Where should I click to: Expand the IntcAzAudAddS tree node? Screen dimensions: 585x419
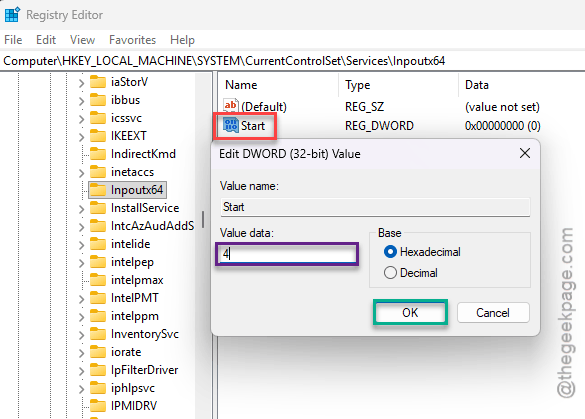tap(81, 227)
